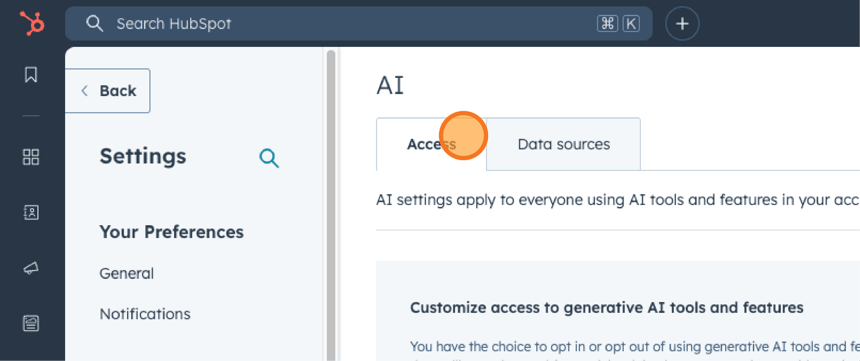This screenshot has width=860, height=361.
Task: Click the Your Preferences section heading
Action: [172, 232]
